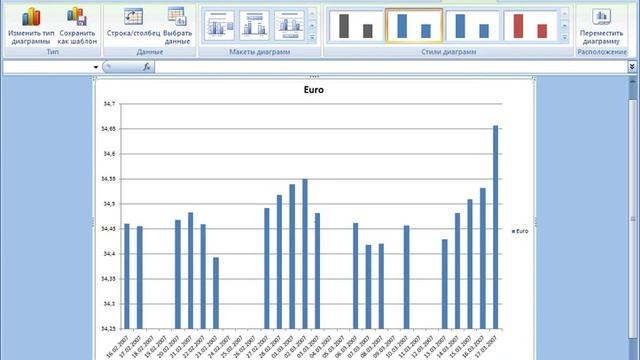Click the bar for 16.02.2007
Image resolution: width=640 pixels, height=360 pixels.
coord(127,276)
